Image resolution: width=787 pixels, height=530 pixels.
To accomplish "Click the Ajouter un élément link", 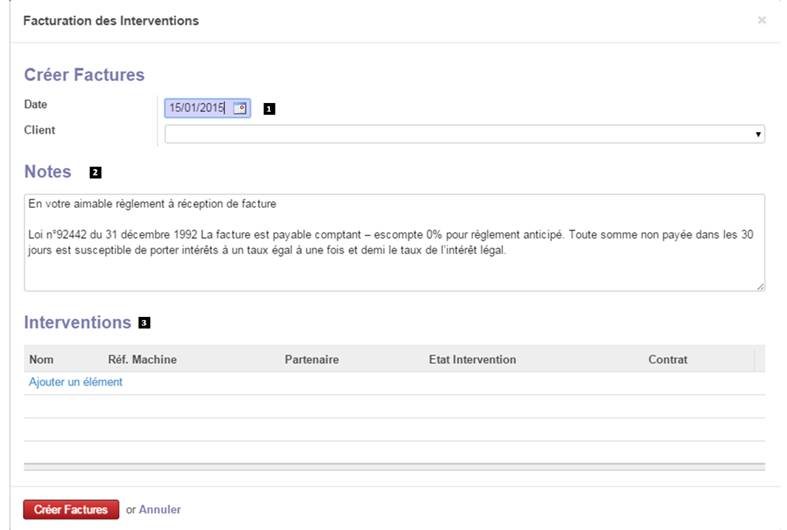I will (x=75, y=382).
